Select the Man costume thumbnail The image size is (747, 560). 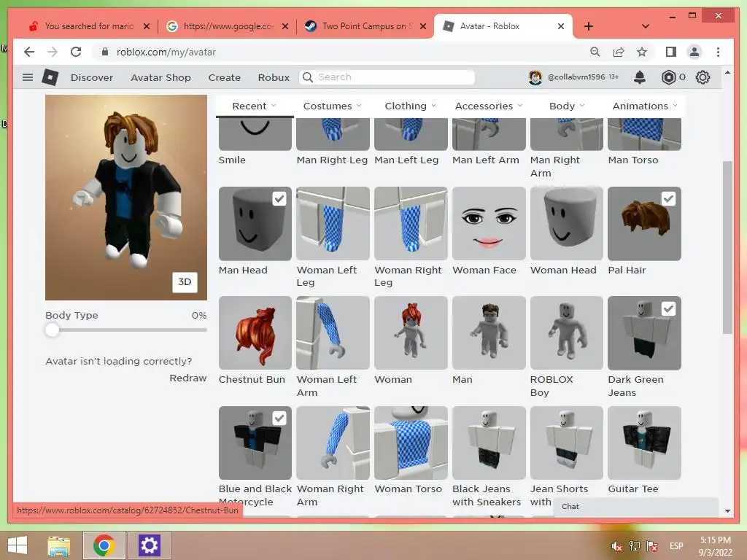[x=489, y=332]
